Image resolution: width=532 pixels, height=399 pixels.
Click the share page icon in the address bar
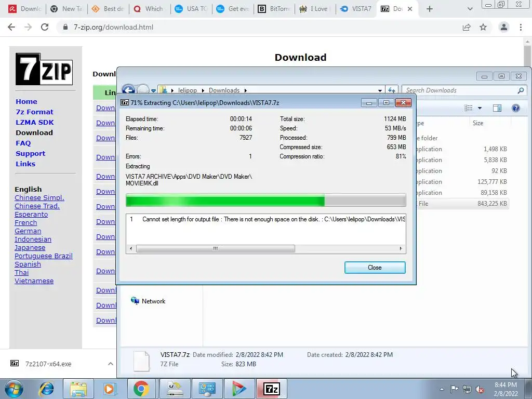click(x=467, y=27)
